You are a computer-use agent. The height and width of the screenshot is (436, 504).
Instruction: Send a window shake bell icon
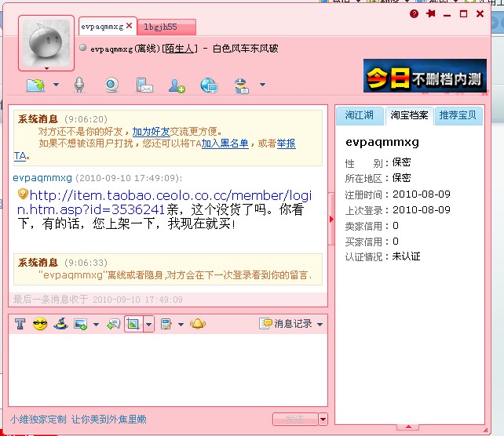198,324
